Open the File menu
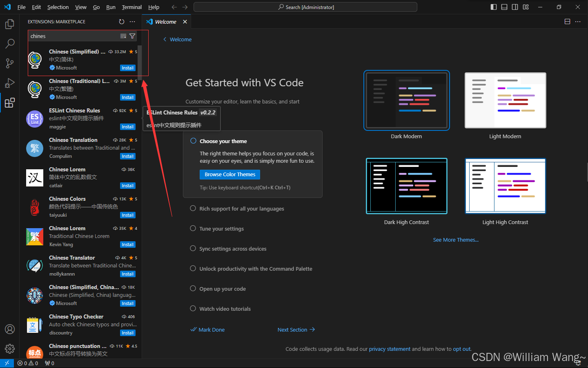This screenshot has width=588, height=368. tap(22, 7)
